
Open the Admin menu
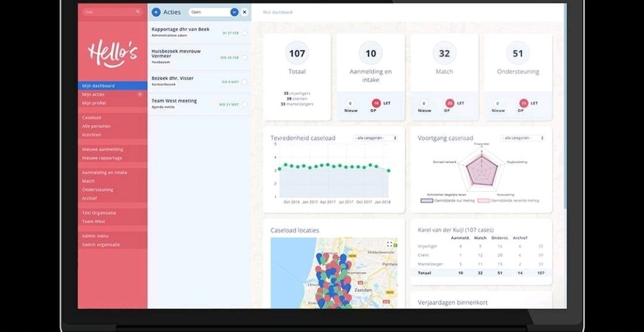point(95,236)
